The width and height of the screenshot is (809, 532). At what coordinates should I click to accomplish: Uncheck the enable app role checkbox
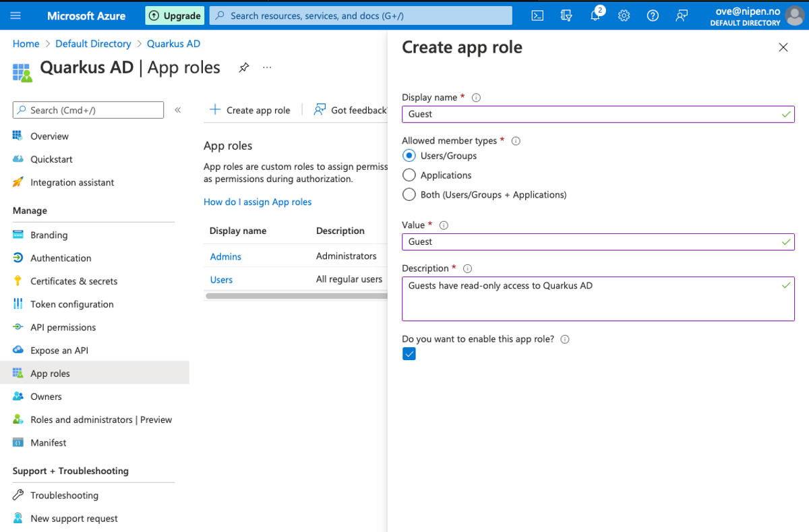(x=409, y=353)
